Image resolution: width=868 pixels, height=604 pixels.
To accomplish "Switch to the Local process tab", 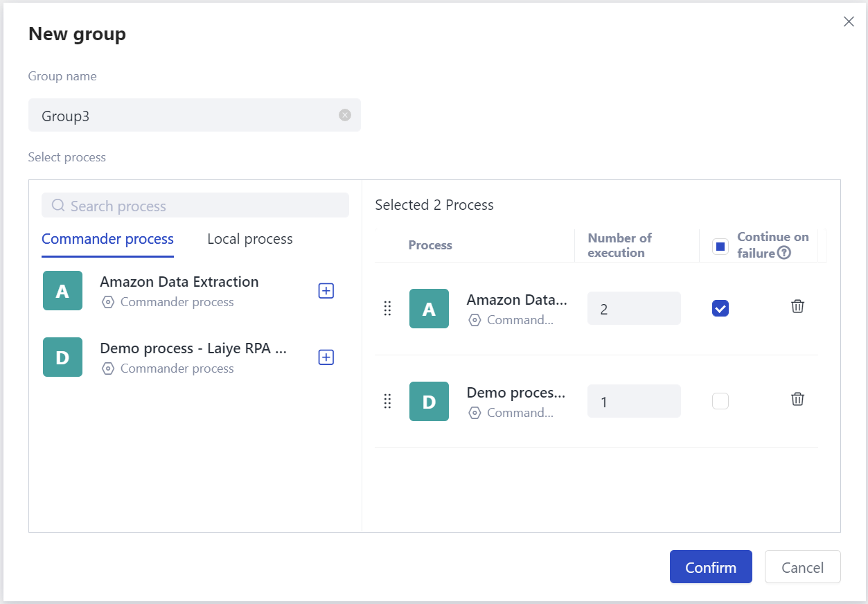I will pyautogui.click(x=249, y=239).
